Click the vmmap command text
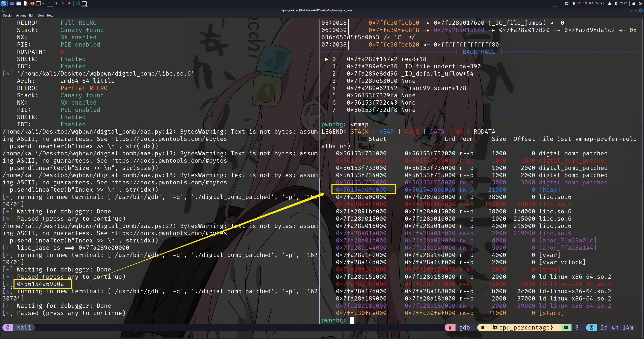Screen dimensions: 644x339 pyautogui.click(x=359, y=124)
